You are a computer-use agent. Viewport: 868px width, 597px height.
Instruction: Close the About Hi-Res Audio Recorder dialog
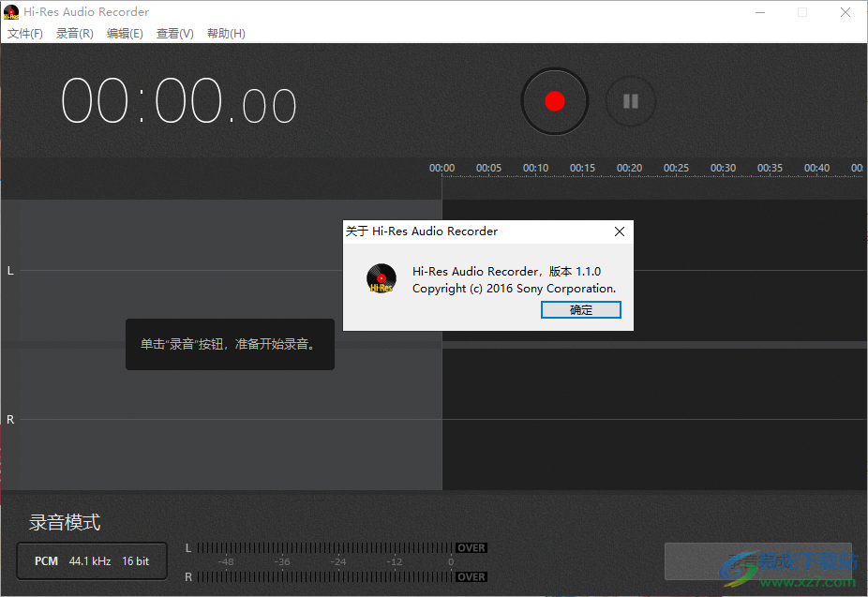pyautogui.click(x=619, y=231)
